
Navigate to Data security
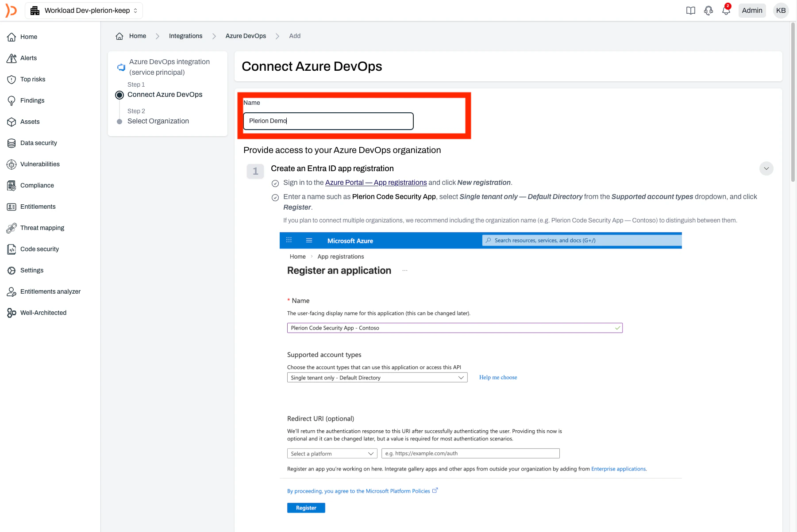click(x=39, y=143)
